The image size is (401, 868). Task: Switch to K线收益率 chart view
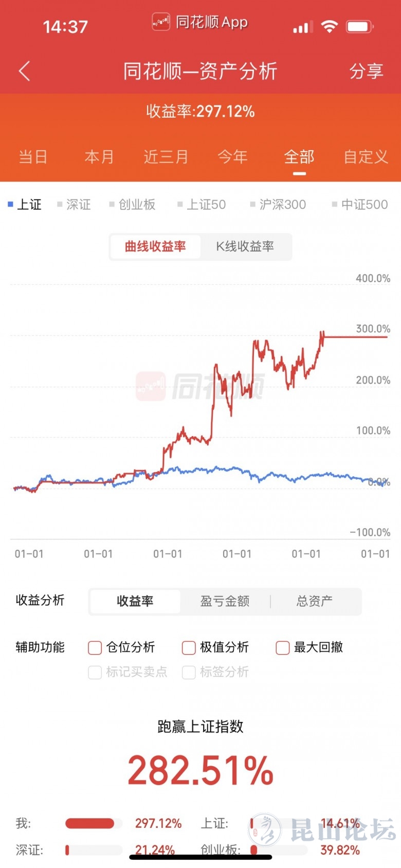(x=245, y=247)
